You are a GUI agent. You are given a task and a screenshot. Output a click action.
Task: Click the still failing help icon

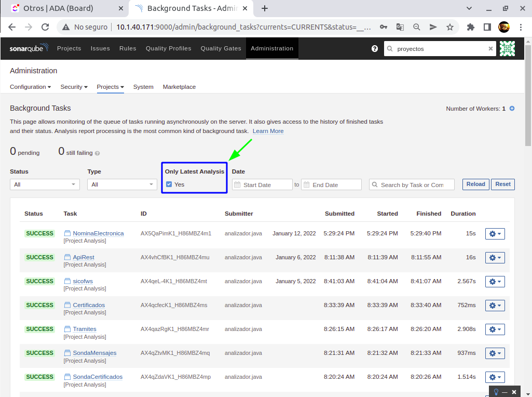tap(97, 153)
